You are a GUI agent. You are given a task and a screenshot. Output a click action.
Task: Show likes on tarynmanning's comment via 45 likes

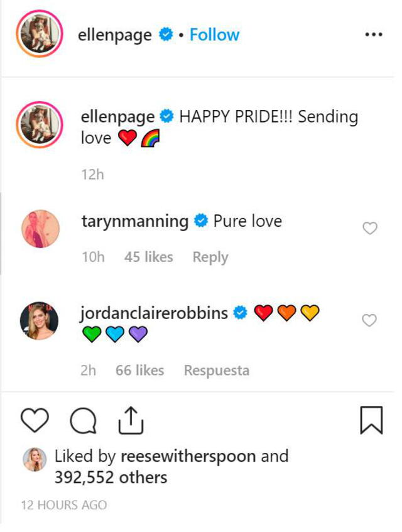(148, 257)
